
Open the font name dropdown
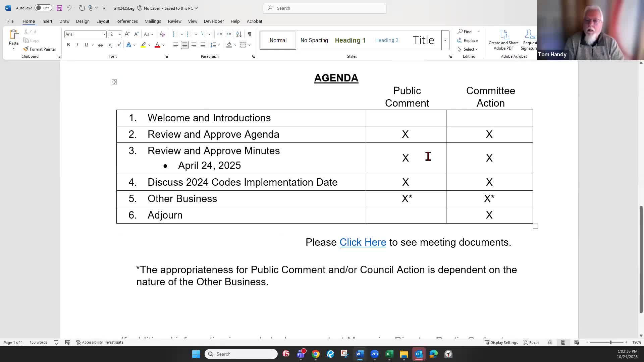pos(104,34)
